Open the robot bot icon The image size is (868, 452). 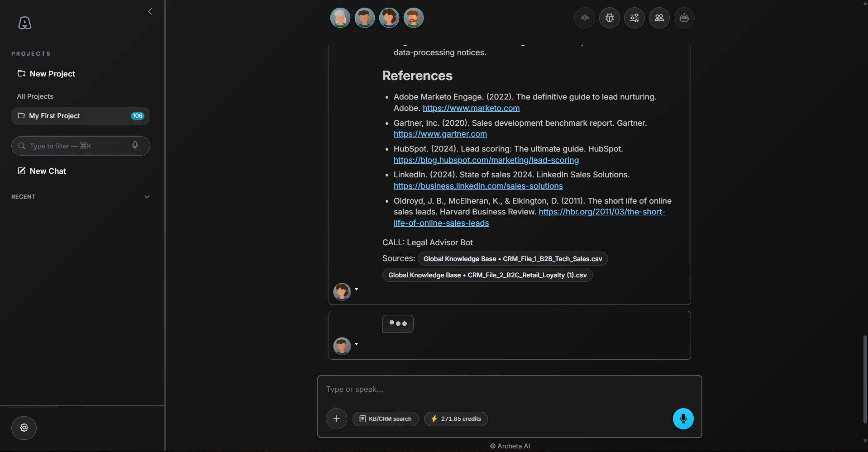(684, 18)
